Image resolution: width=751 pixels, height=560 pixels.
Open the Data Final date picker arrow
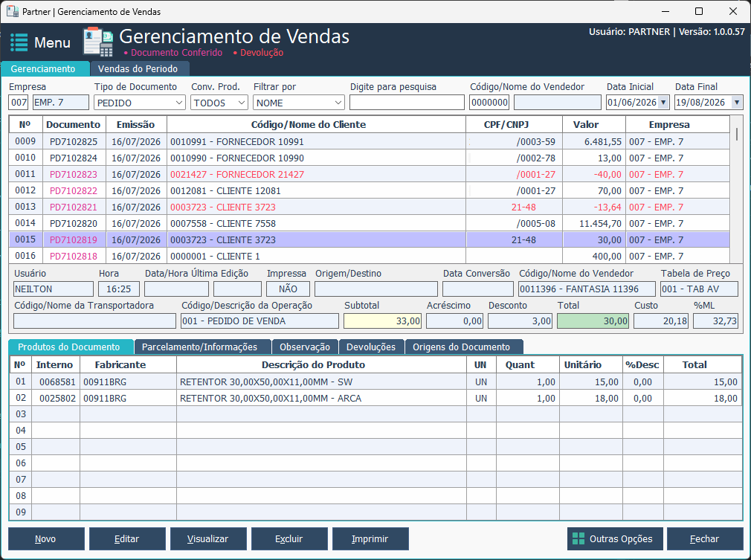[x=737, y=103]
